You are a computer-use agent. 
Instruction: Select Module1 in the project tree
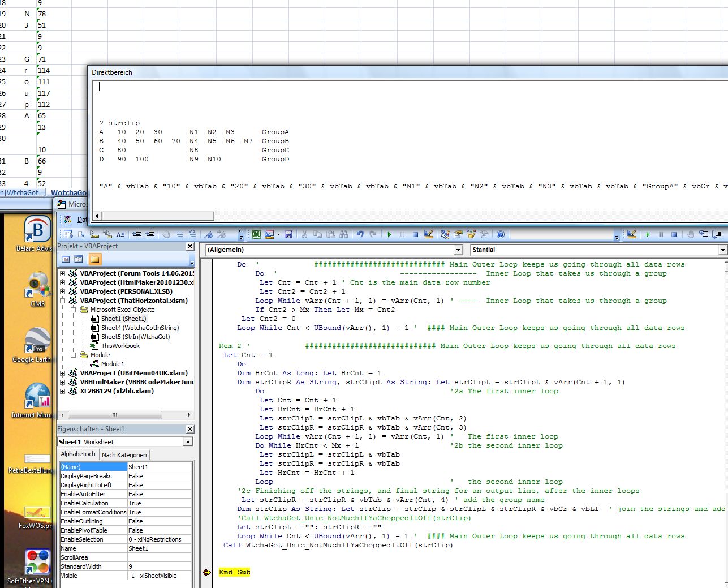point(113,364)
